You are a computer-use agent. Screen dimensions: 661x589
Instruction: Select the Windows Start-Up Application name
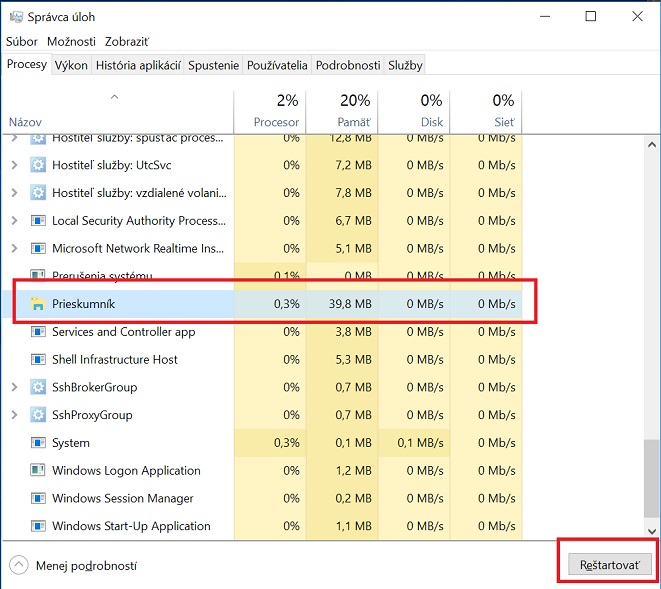coord(131,526)
